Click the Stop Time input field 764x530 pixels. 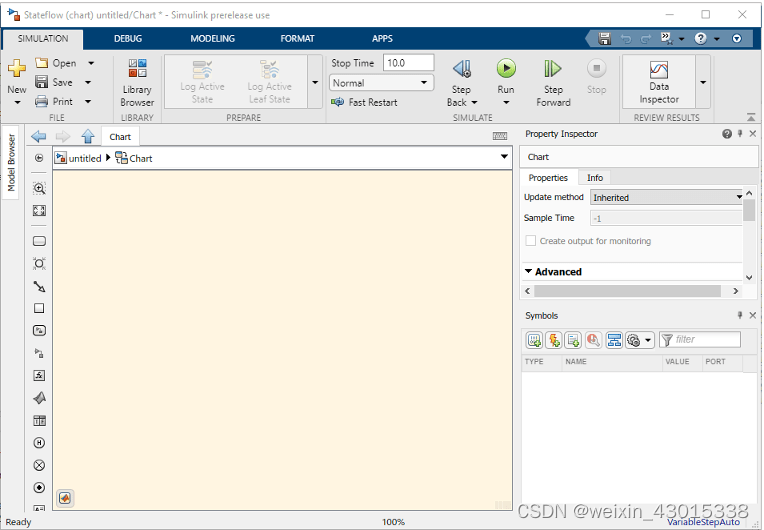point(408,63)
